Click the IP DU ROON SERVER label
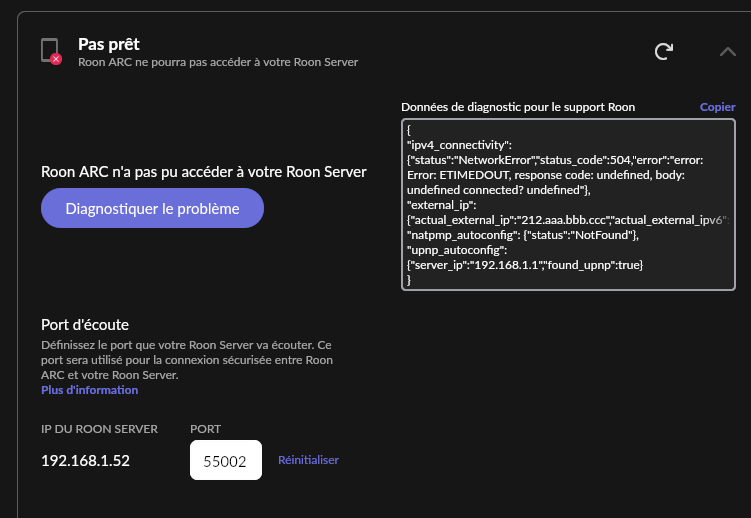Viewport: 751px width, 518px height. [99, 429]
